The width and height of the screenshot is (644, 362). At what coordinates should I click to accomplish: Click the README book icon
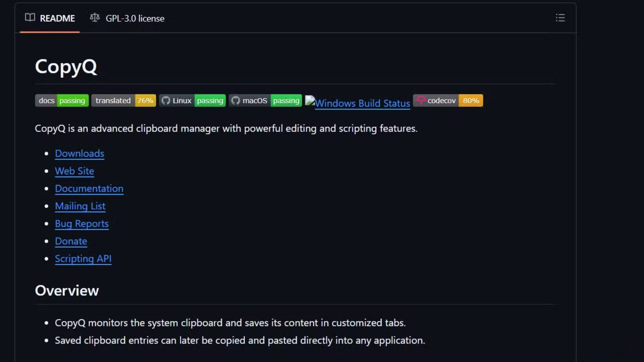[x=30, y=17]
